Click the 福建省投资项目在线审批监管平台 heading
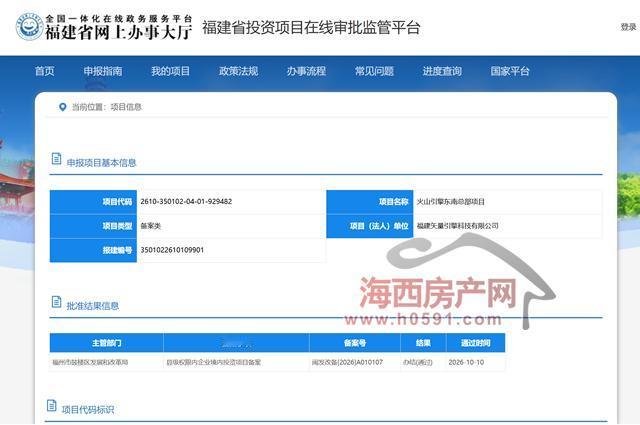The image size is (640, 425). [311, 28]
